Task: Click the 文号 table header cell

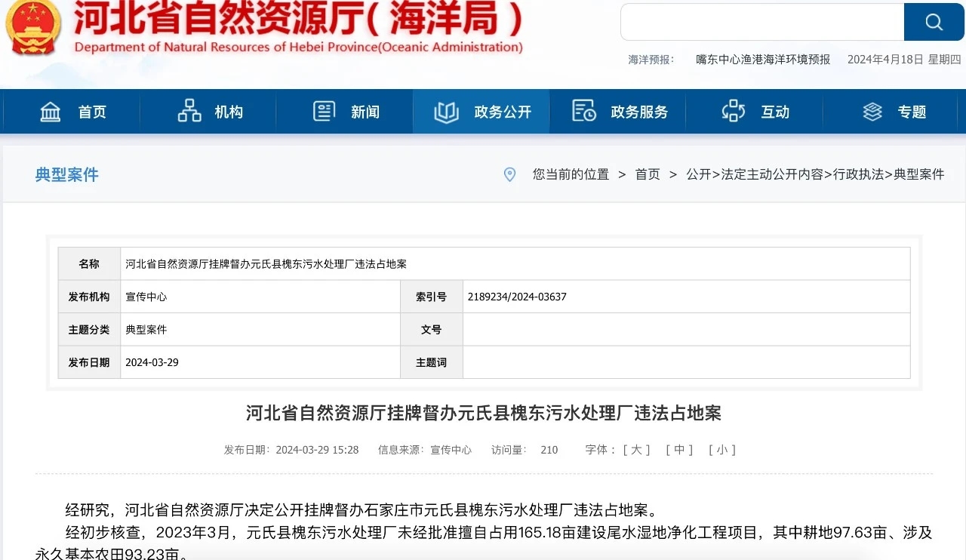Action: (x=431, y=330)
